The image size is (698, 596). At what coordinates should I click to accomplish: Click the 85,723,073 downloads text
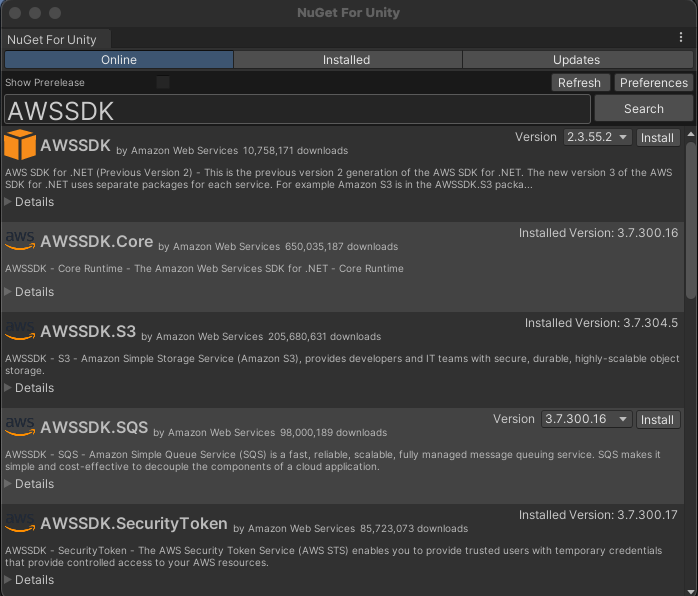point(414,529)
